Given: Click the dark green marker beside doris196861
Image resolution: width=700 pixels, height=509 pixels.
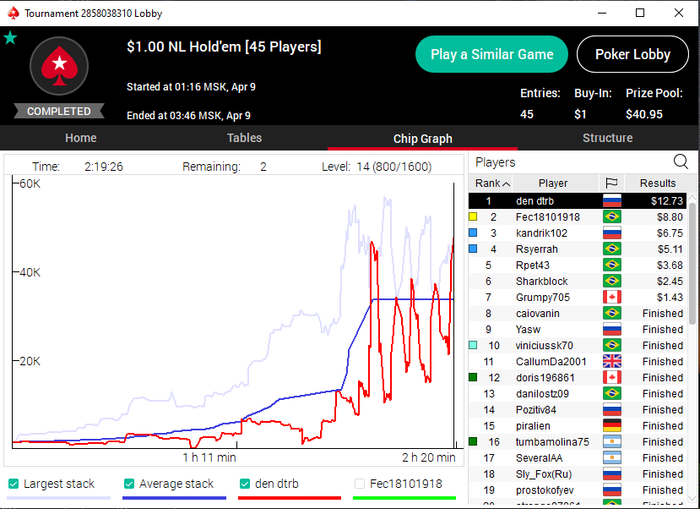Looking at the screenshot, I should (473, 378).
